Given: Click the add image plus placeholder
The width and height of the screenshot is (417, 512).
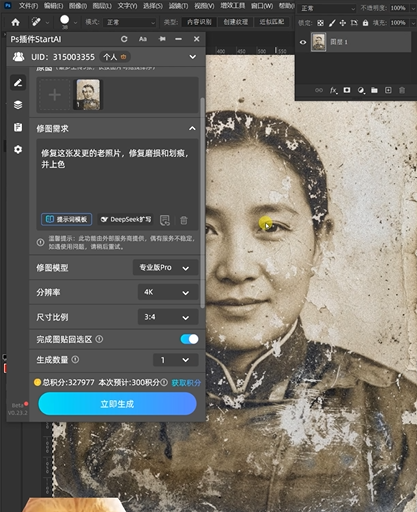Looking at the screenshot, I should click(x=54, y=95).
